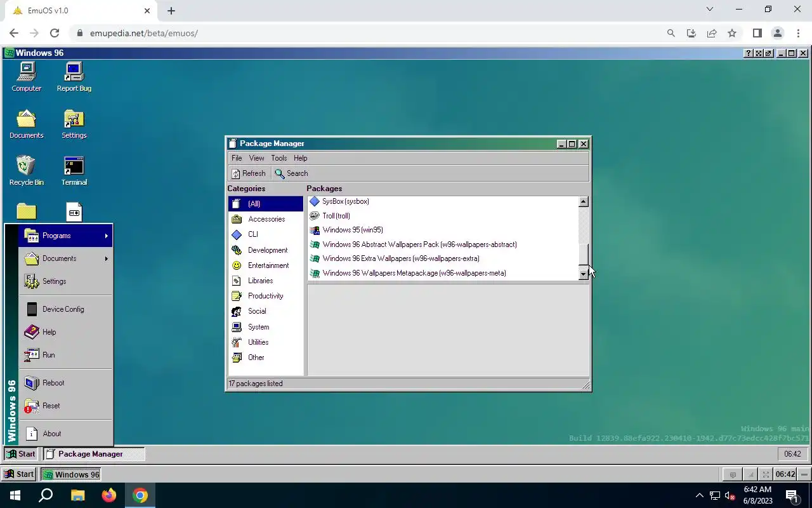Select Windows 96 Extra Wallpapers package

443,258
